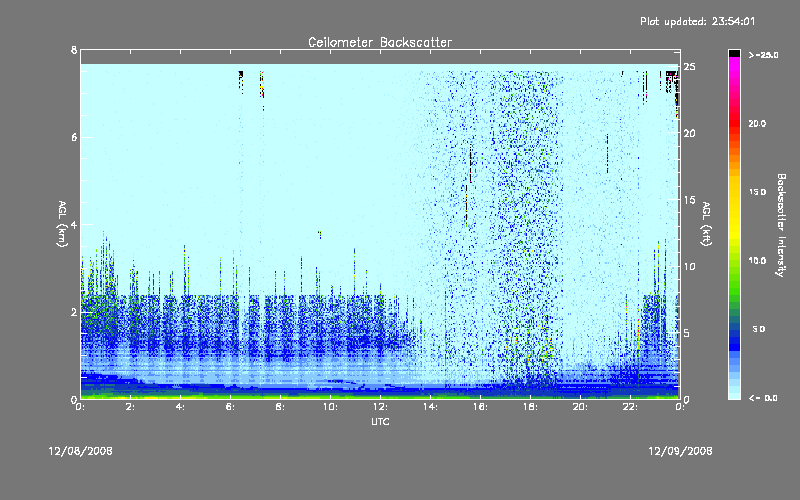The image size is (800, 500).
Task: Click the '20' tick on kft axis
Action: pyautogui.click(x=690, y=133)
